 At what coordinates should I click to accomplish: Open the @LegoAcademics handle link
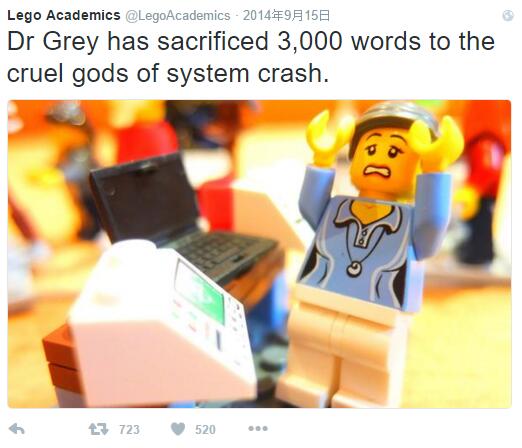pos(178,16)
